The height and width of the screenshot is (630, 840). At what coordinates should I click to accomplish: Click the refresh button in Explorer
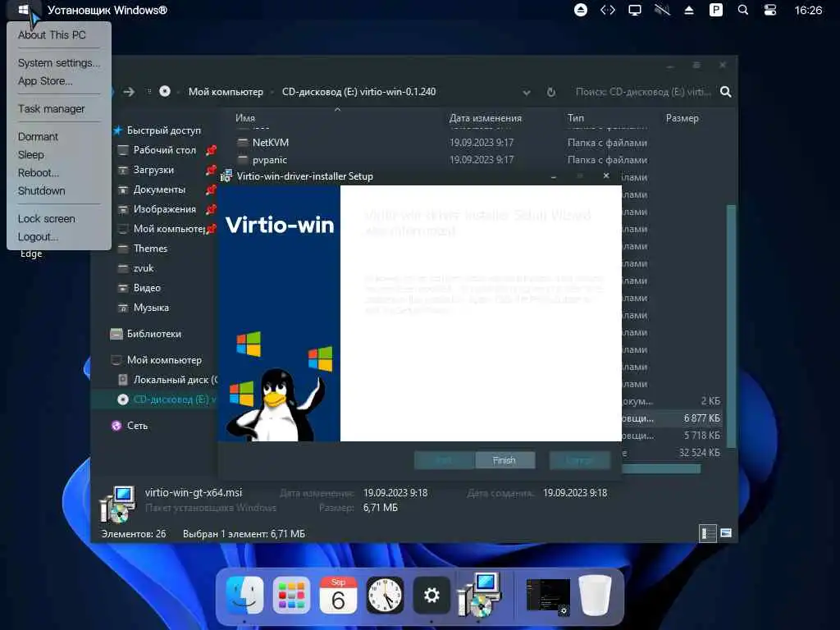550,92
